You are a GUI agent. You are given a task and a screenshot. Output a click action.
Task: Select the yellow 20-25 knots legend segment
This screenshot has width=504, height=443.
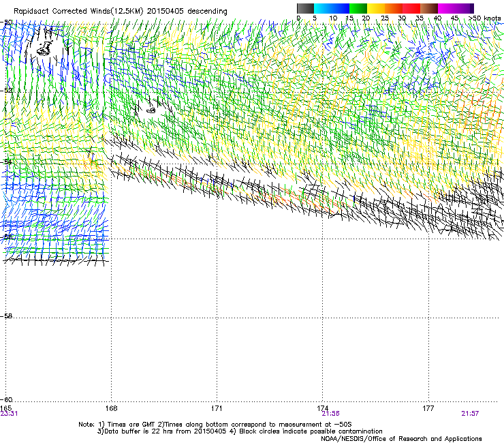click(x=376, y=8)
